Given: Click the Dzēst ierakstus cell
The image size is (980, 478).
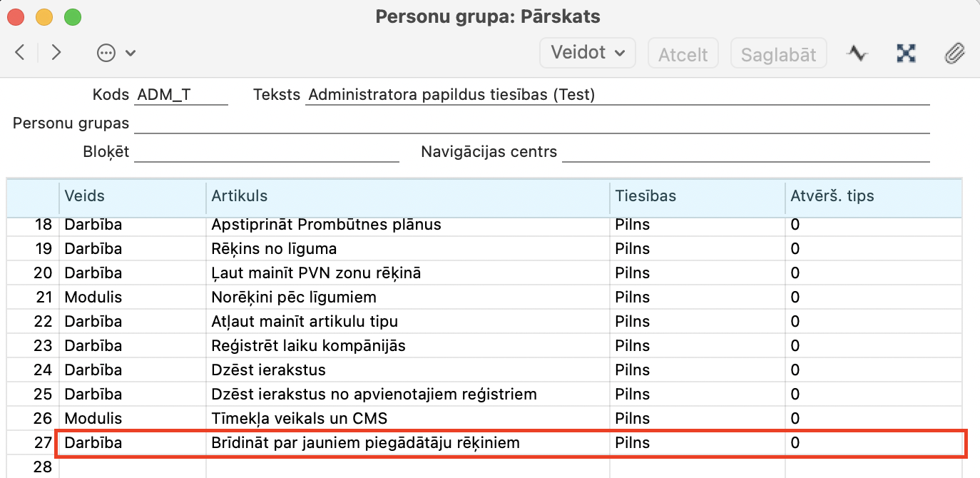Looking at the screenshot, I should [269, 370].
